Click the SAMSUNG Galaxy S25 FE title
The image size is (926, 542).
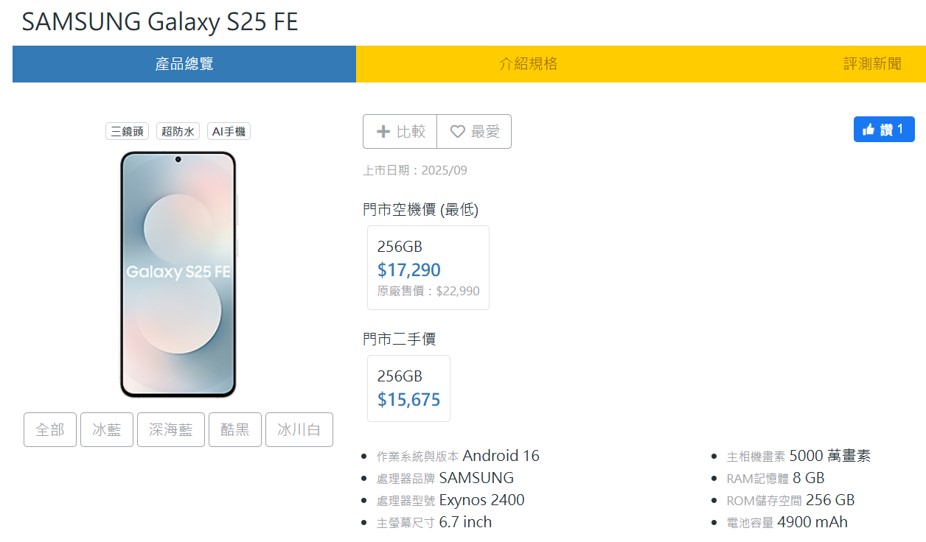(x=160, y=22)
